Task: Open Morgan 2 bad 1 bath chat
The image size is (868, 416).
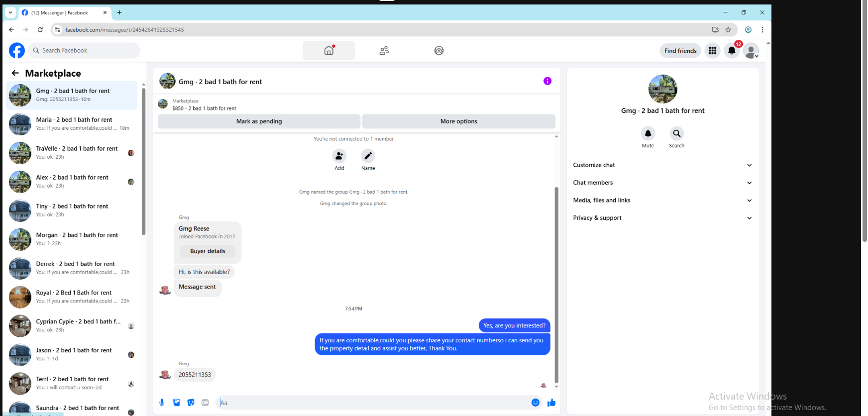Action: (x=72, y=239)
